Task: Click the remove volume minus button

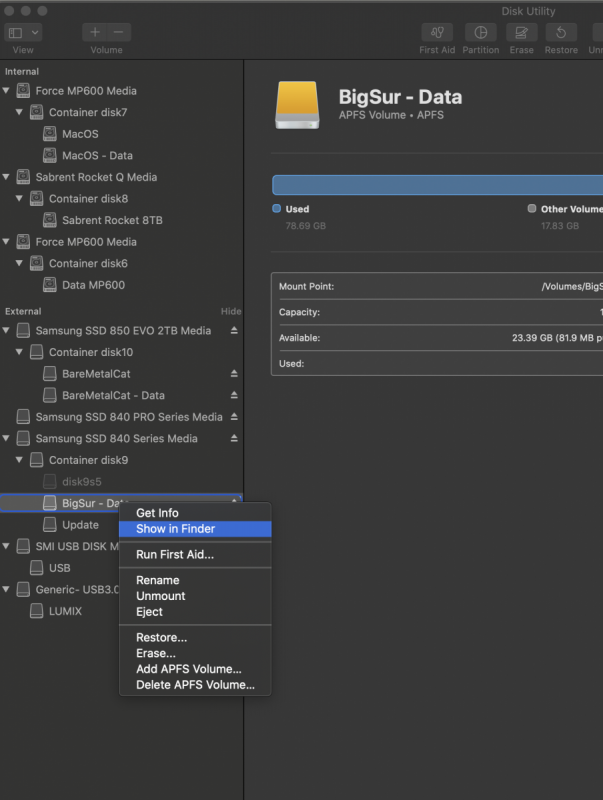Action: 118,32
